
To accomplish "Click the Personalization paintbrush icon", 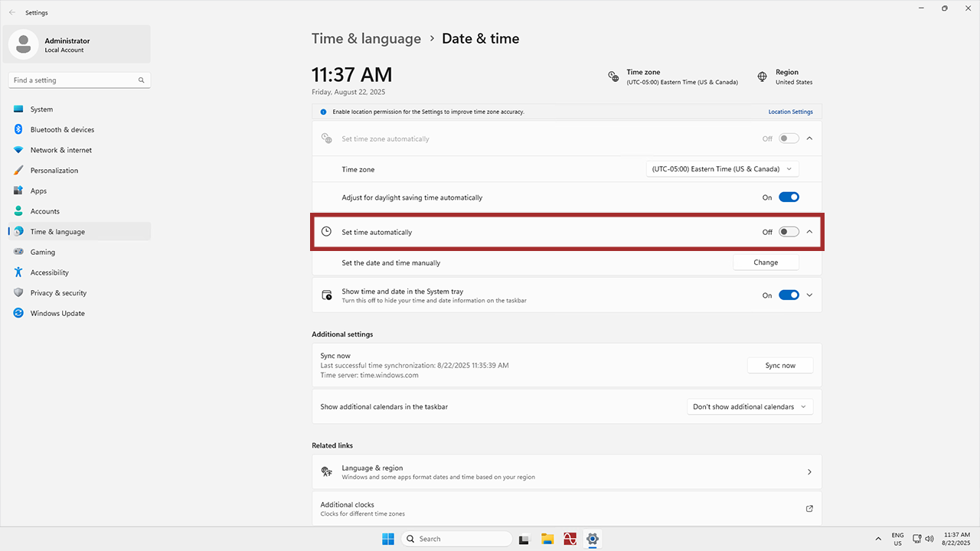I will [x=18, y=171].
